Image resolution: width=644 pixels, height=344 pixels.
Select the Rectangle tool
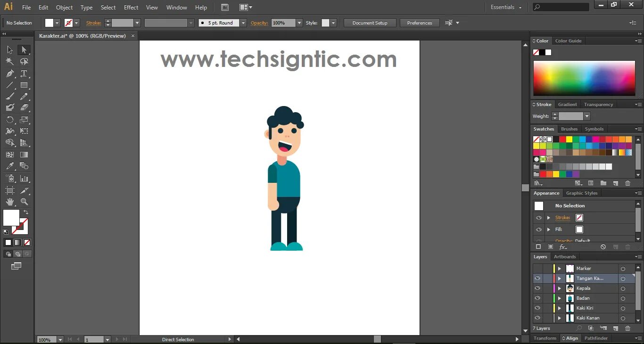[24, 85]
